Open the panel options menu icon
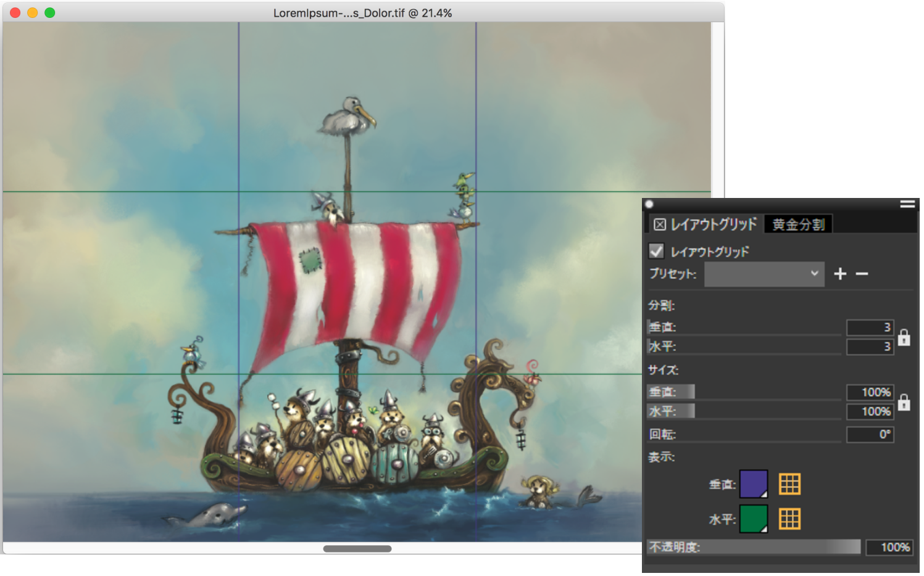This screenshot has width=924, height=576. point(907,204)
